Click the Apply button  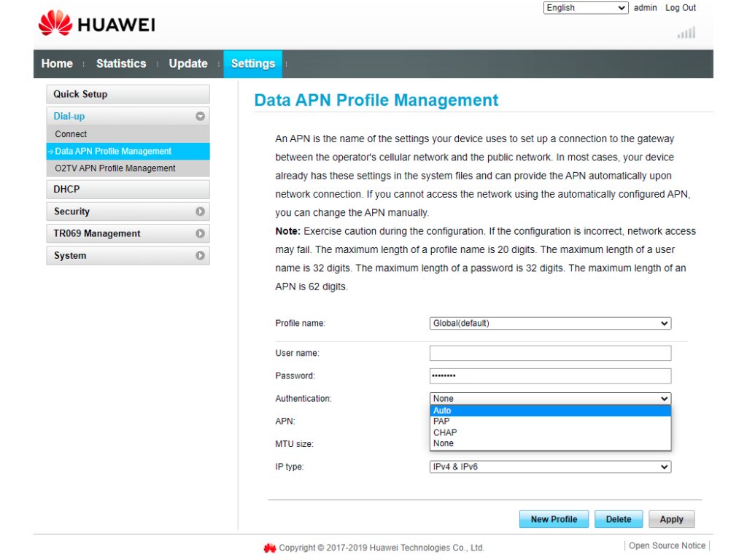(x=671, y=519)
